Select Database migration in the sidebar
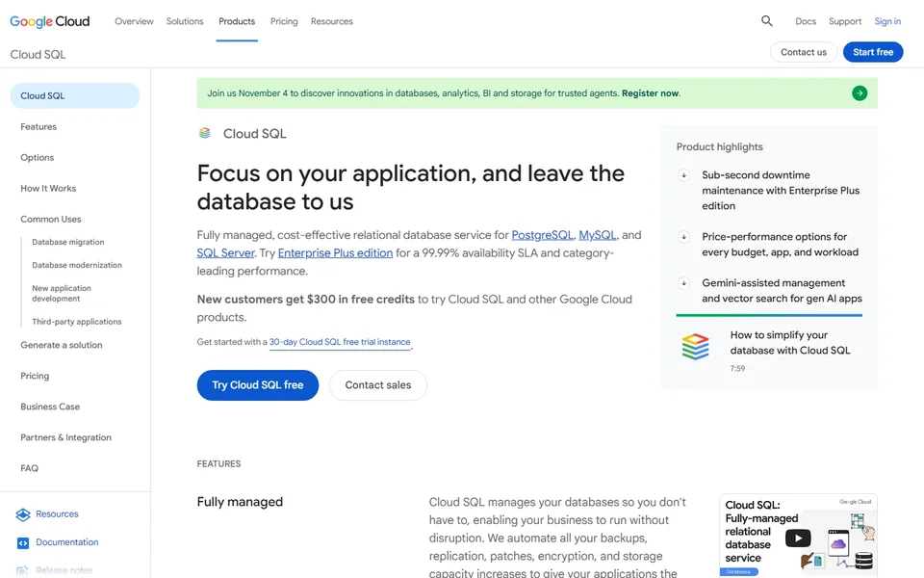Image resolution: width=924 pixels, height=578 pixels. (x=67, y=242)
